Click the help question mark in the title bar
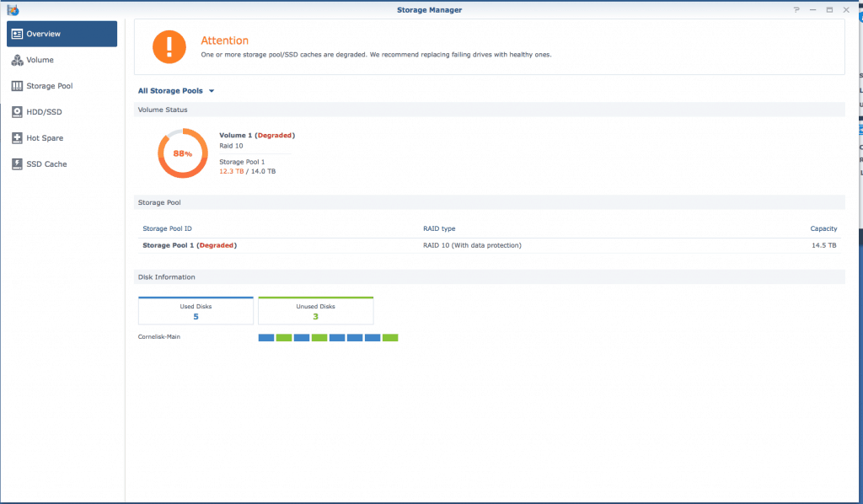863x504 pixels. click(796, 9)
